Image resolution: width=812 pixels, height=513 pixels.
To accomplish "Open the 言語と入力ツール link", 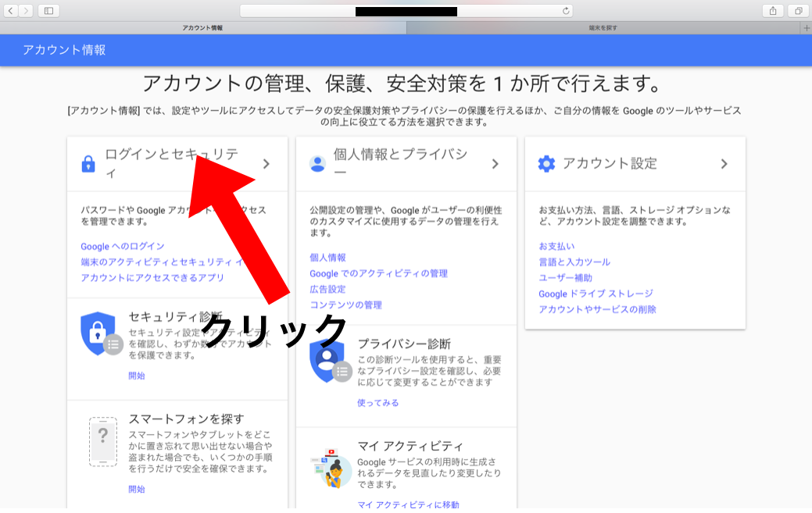I will (574, 262).
